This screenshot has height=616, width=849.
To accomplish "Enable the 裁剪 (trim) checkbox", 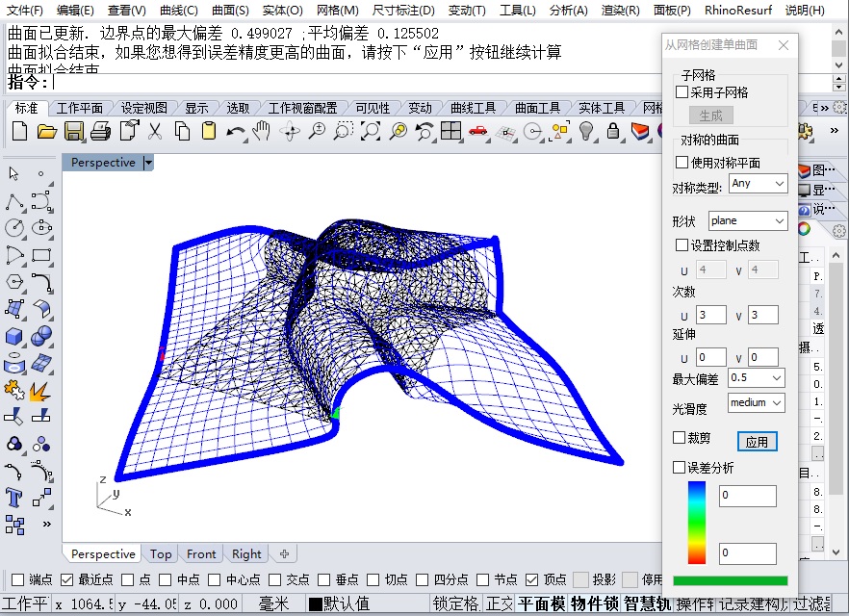I will (681, 438).
